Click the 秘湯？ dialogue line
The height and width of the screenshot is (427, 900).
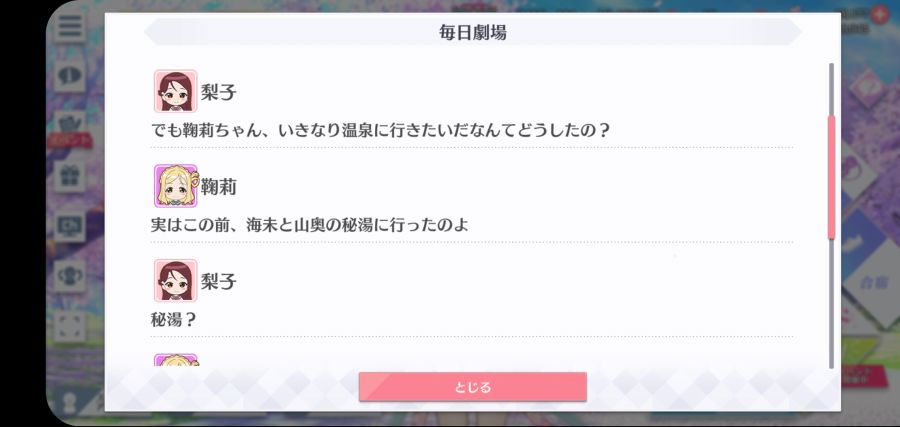[x=173, y=320]
